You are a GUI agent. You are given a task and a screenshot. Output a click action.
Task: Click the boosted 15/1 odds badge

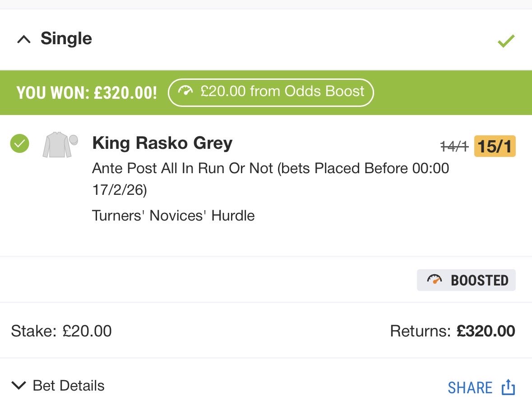[x=495, y=146]
